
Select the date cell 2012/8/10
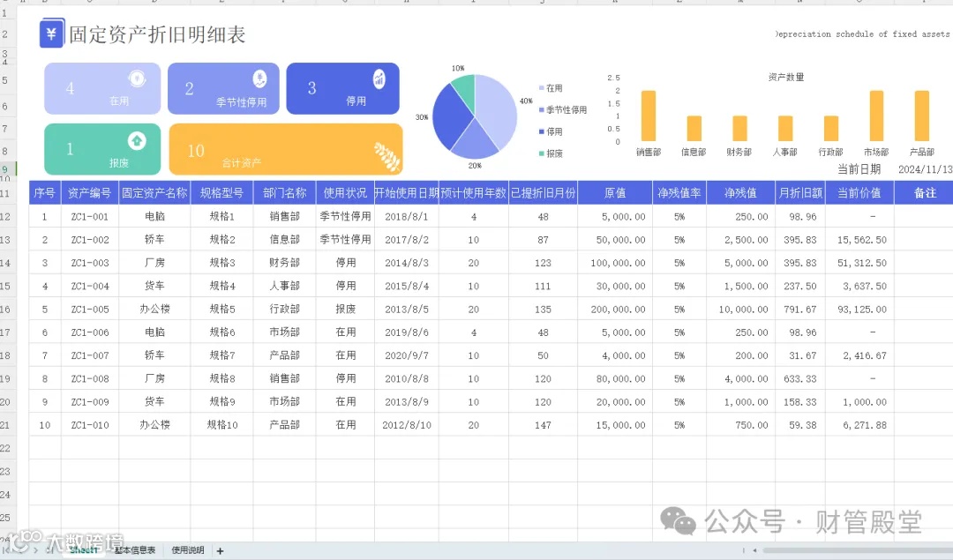pyautogui.click(x=407, y=425)
